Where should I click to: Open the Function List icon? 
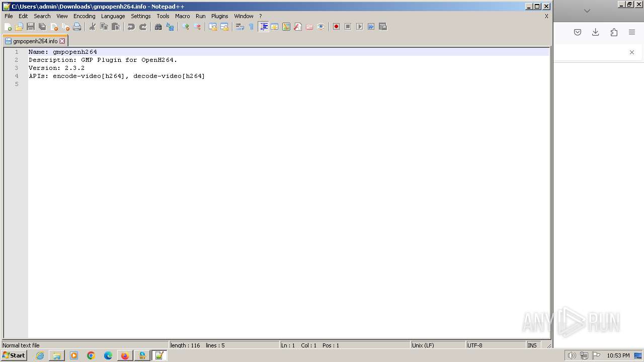tap(298, 27)
